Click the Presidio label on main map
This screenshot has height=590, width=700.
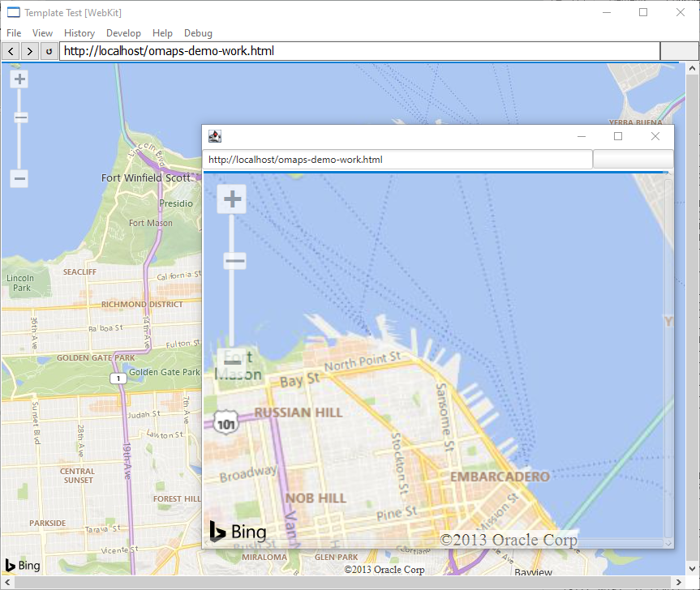pos(176,203)
